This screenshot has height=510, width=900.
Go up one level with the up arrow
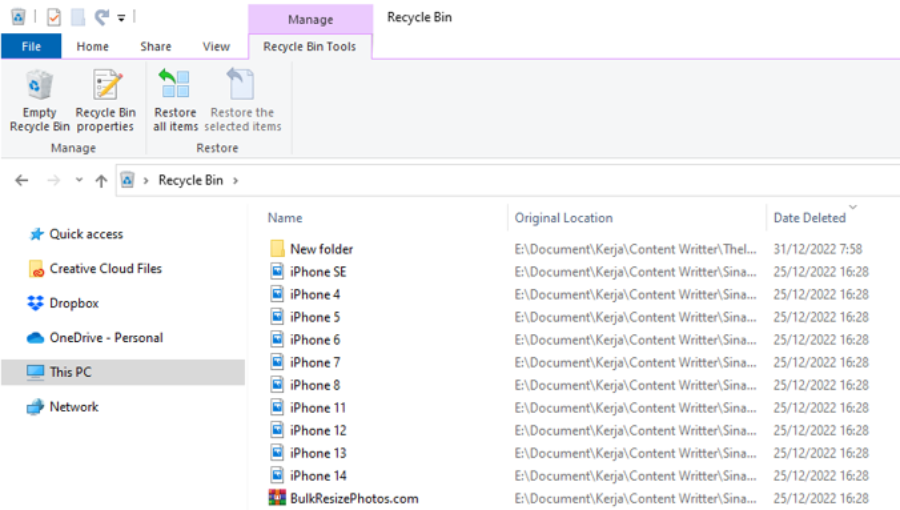tap(101, 181)
